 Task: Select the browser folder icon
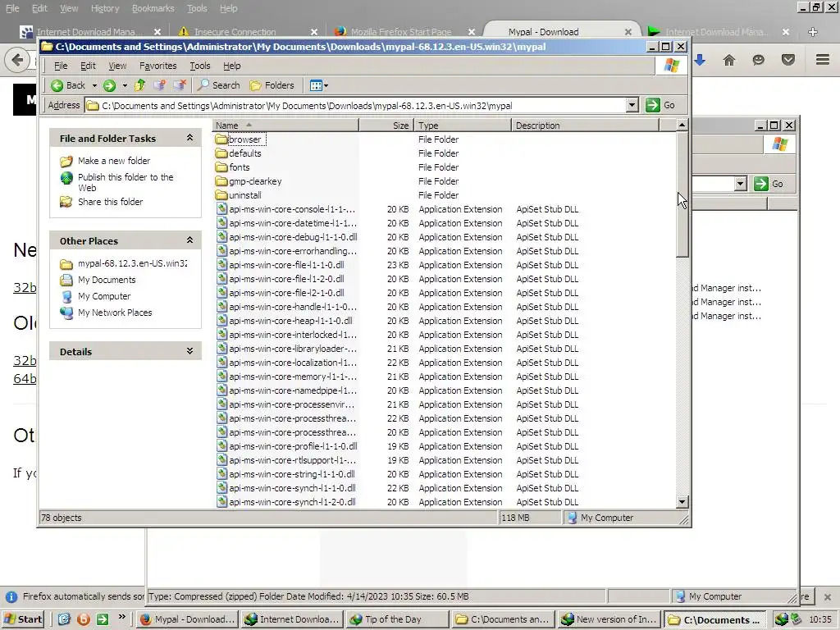221,139
